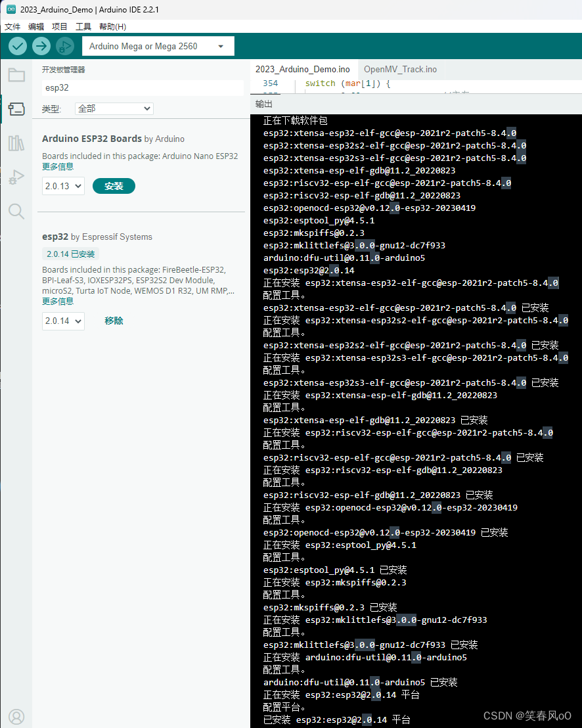Switch to the 2023_Arduino_Demo.ino tab
582x728 pixels.
303,69
